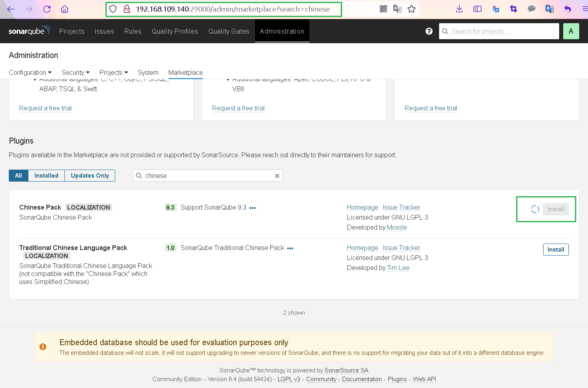Bookmark this page with the star icon
Viewport: 588px width, 388px height.
click(411, 9)
